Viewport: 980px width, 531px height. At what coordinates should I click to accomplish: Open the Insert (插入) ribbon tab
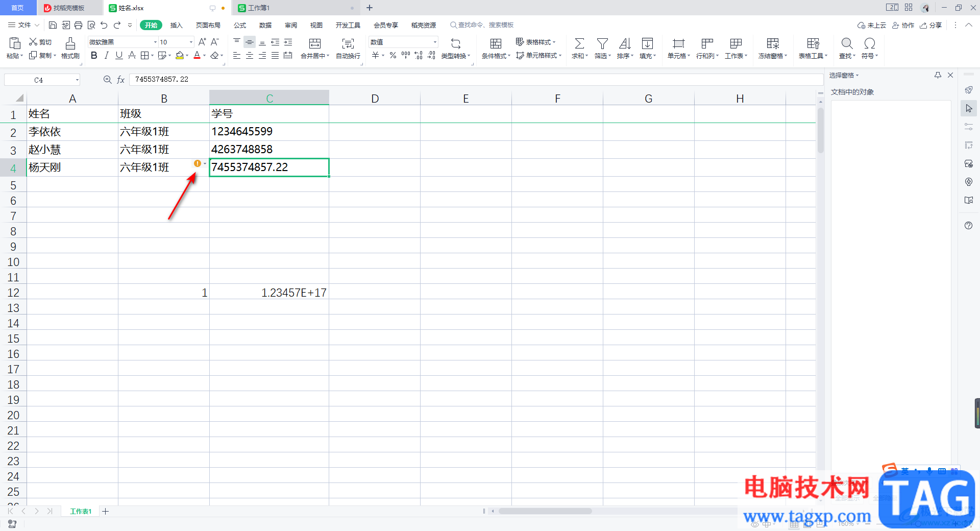(176, 25)
